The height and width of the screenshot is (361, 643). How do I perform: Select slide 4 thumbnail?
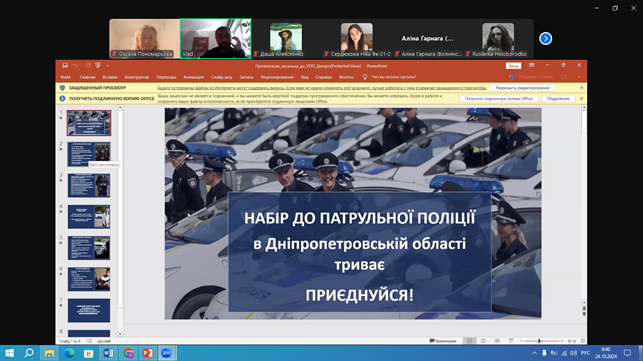(x=89, y=217)
